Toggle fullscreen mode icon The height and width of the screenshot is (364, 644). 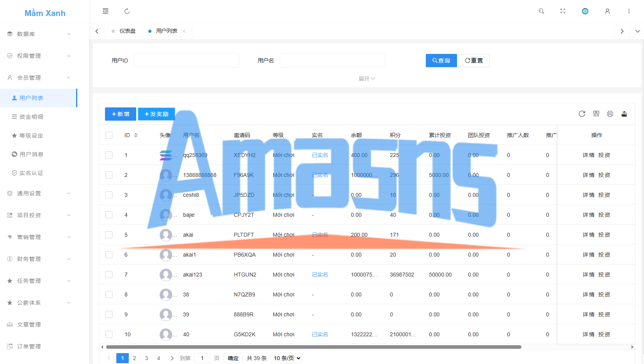point(563,11)
